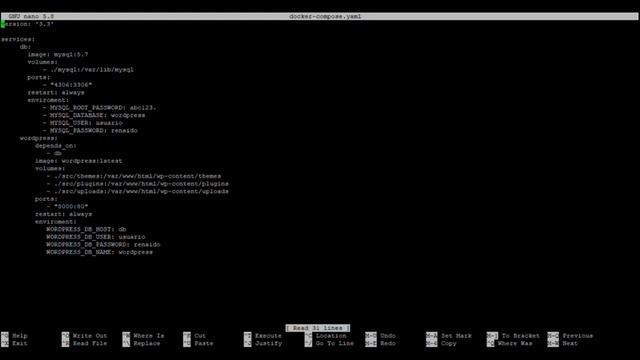Viewport: 640px width, 360px height.
Task: Click the 'image: mysql:5.7' line
Action: [58, 54]
